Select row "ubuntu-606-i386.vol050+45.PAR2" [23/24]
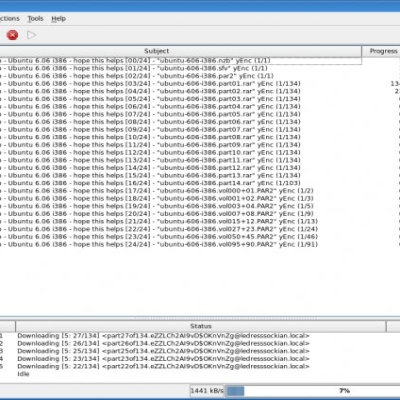The width and height of the screenshot is (400, 400). (x=200, y=237)
